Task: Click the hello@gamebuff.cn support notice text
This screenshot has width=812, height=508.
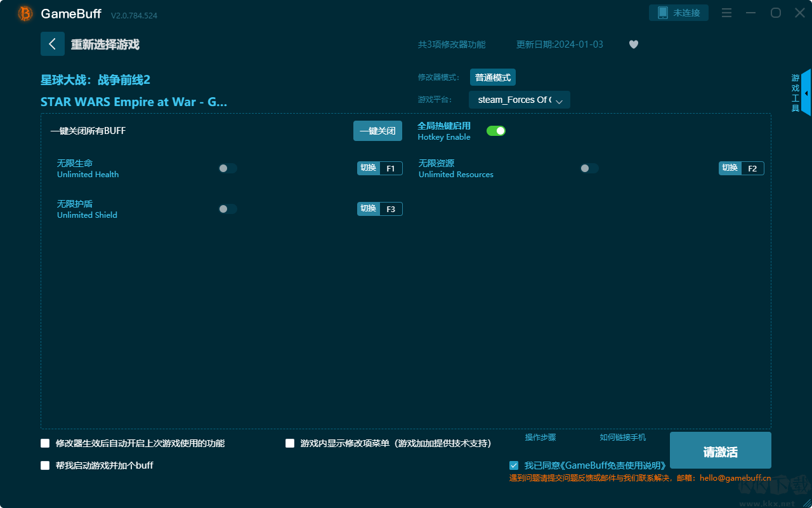Action: pos(640,478)
